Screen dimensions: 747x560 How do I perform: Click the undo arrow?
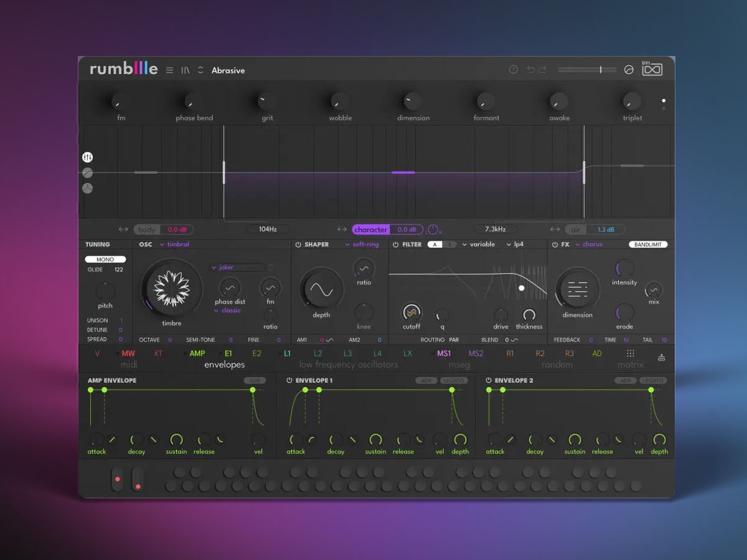pos(530,70)
